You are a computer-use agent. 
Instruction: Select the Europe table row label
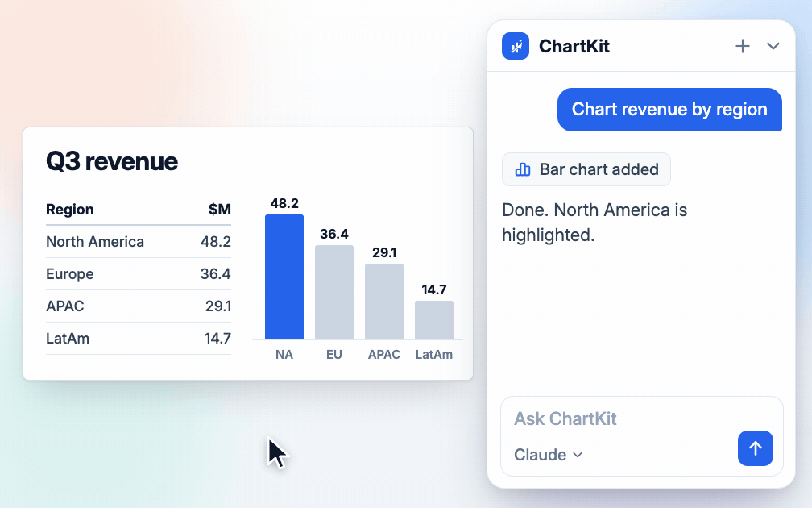(70, 273)
